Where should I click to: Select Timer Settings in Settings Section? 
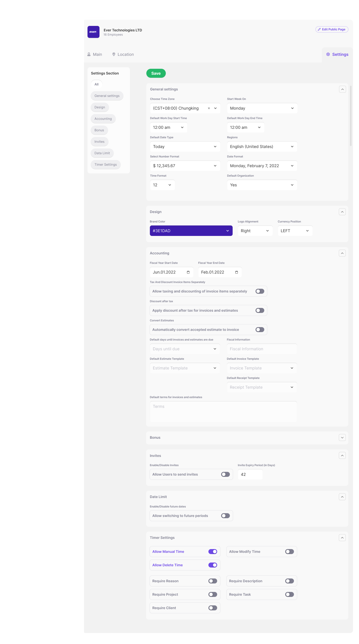[x=105, y=165]
